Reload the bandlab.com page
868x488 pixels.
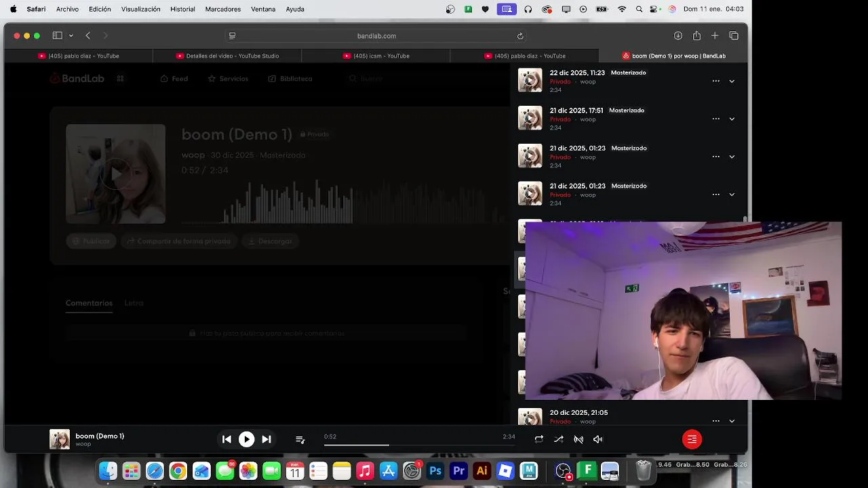[520, 36]
